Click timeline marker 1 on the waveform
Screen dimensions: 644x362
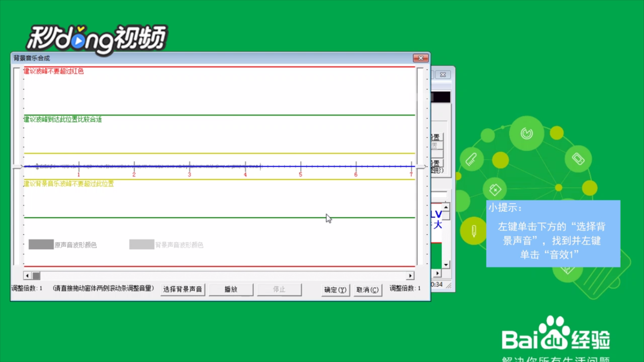pyautogui.click(x=79, y=174)
